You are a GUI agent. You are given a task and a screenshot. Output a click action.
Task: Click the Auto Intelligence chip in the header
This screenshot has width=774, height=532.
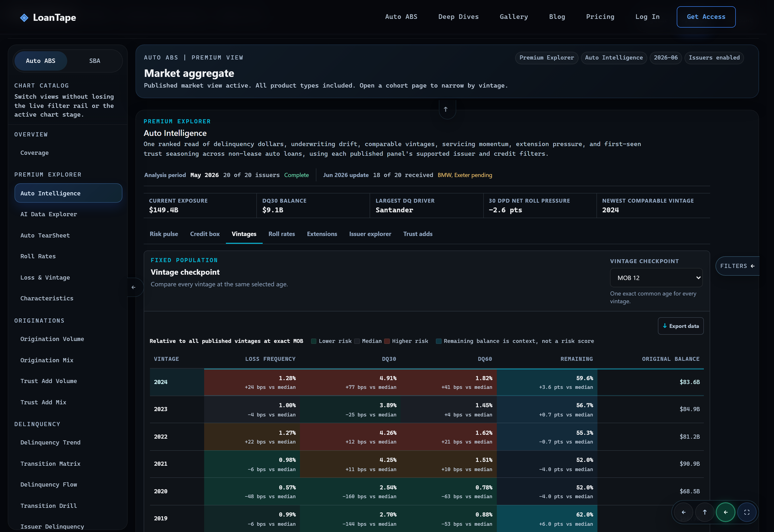point(614,58)
